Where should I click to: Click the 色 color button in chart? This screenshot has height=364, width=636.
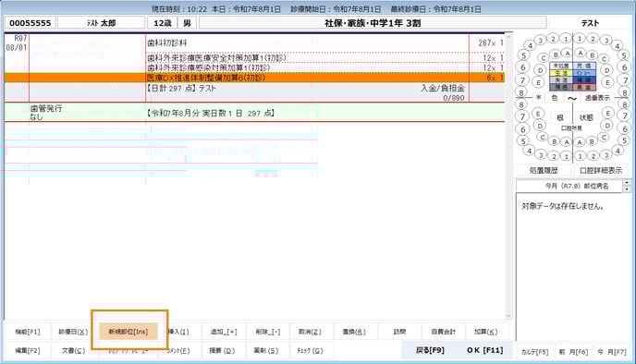[x=555, y=98]
